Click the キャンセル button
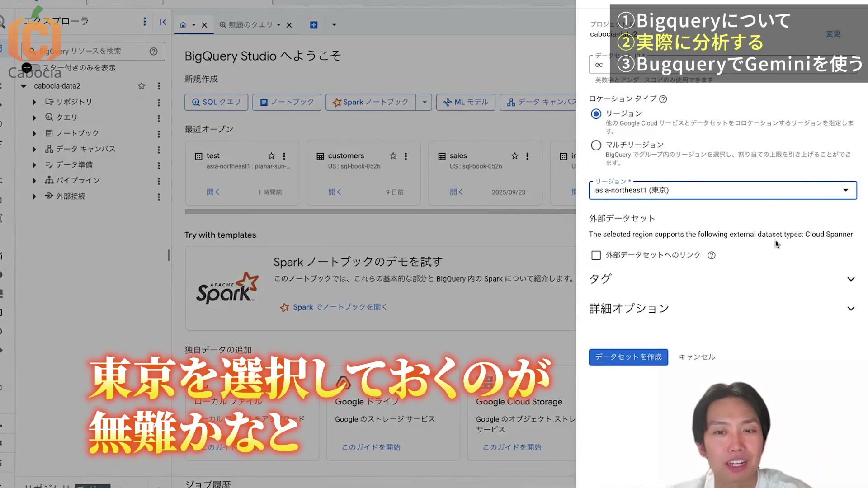The height and width of the screenshot is (488, 868). click(697, 357)
